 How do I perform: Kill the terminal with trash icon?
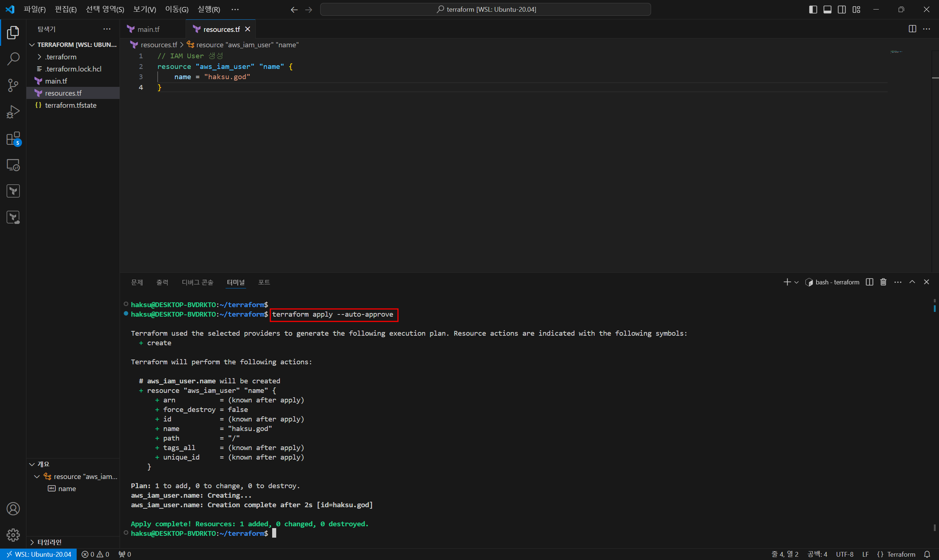coord(883,282)
